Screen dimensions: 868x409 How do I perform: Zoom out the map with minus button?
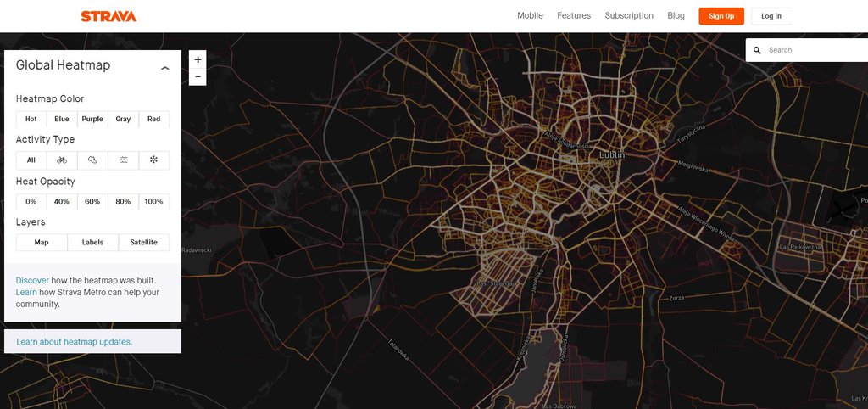198,76
